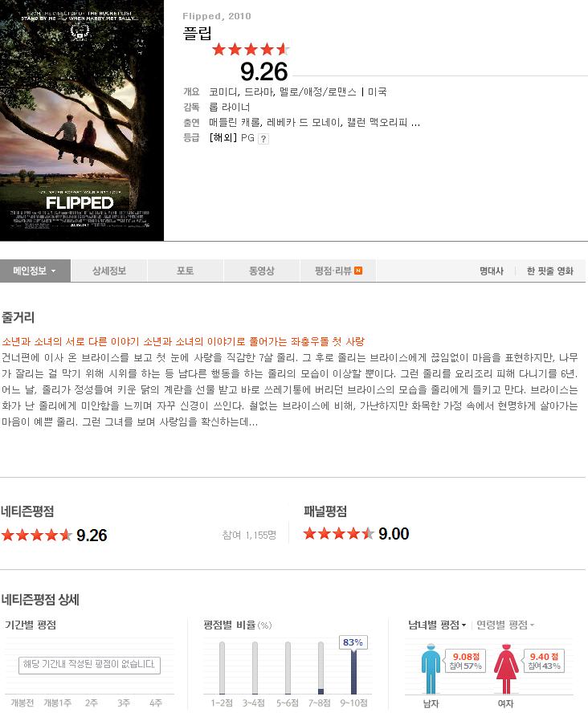Open the 명대사 link
Viewport: 588px width, 721px height.
(492, 271)
